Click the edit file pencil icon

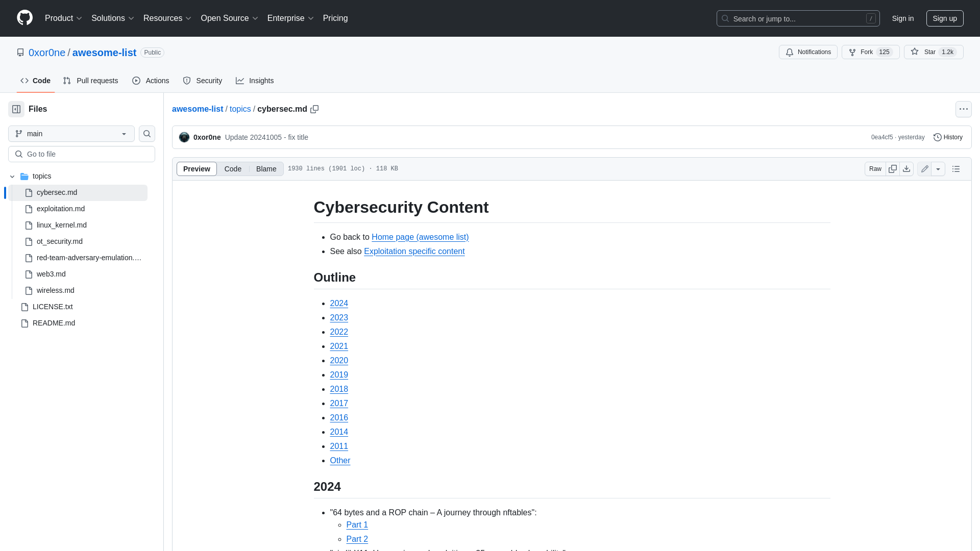point(924,169)
